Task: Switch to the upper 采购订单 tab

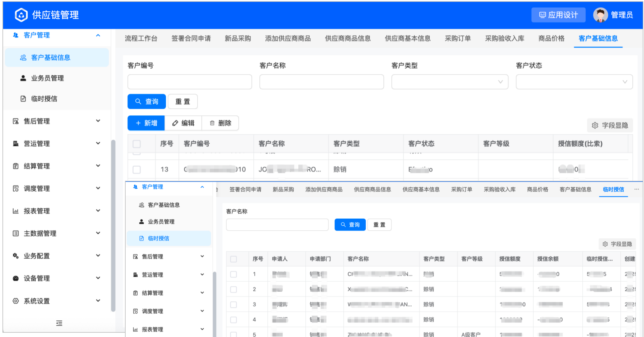Action: coord(458,38)
